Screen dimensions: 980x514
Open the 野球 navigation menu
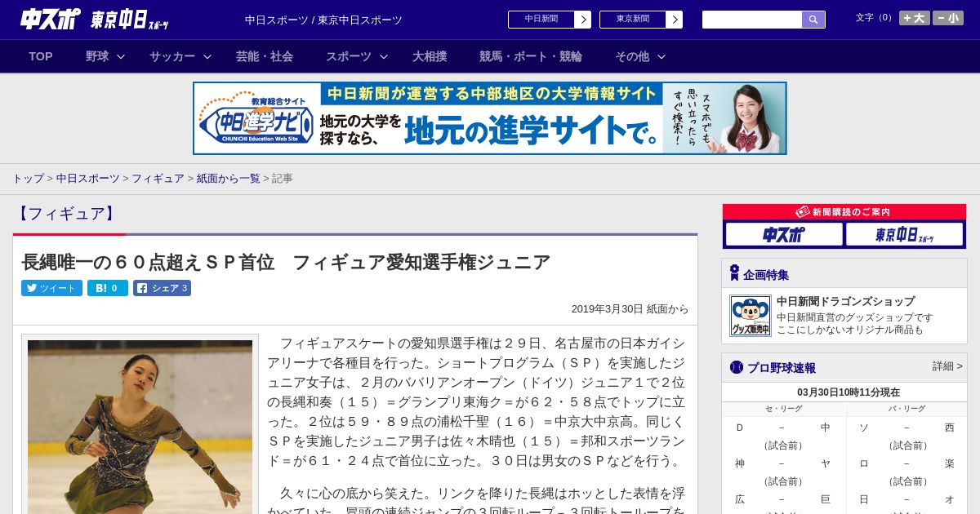97,56
